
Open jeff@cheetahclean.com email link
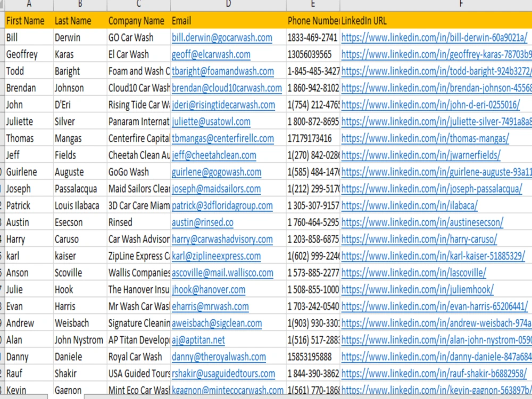(214, 155)
